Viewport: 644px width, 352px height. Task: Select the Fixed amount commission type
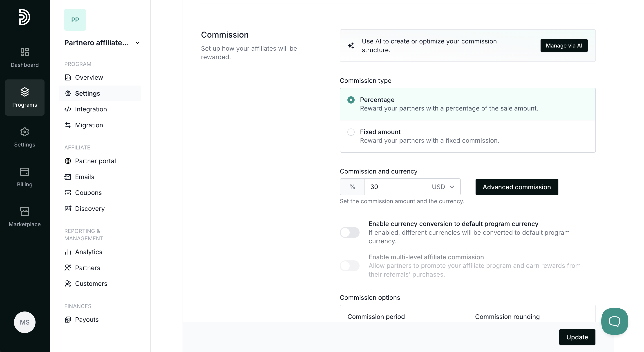click(351, 132)
